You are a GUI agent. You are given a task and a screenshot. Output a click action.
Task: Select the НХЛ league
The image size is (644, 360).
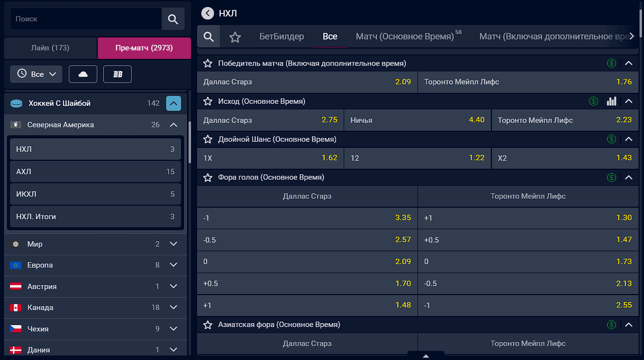(x=95, y=149)
